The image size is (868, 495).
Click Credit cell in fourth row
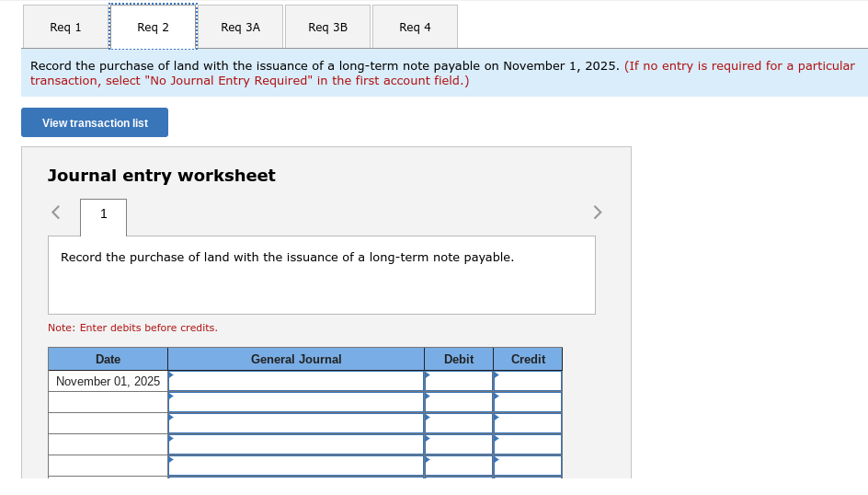(x=528, y=444)
